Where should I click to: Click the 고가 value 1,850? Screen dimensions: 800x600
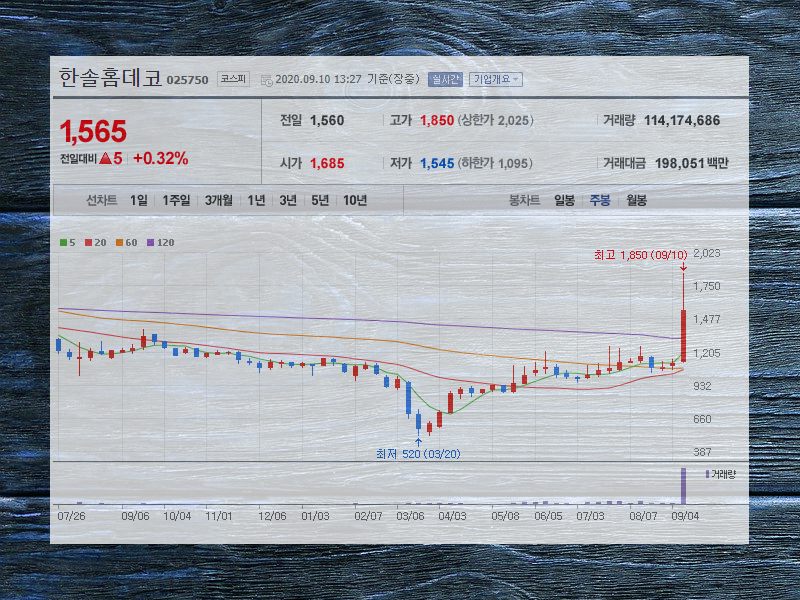(x=437, y=121)
